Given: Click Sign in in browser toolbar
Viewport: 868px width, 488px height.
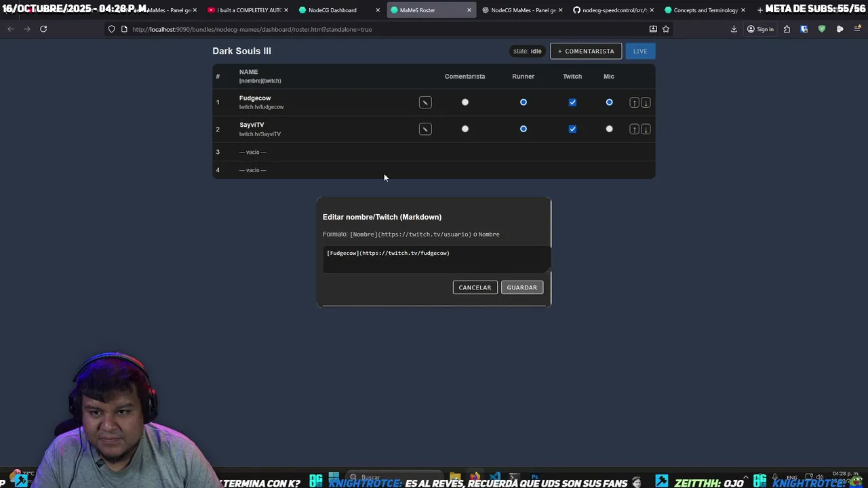Looking at the screenshot, I should pyautogui.click(x=760, y=29).
